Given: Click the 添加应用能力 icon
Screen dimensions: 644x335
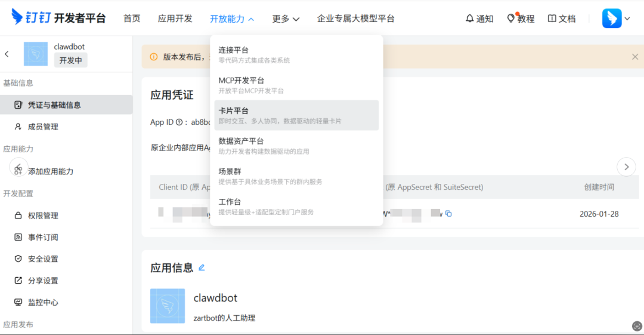Looking at the screenshot, I should pyautogui.click(x=18, y=170).
